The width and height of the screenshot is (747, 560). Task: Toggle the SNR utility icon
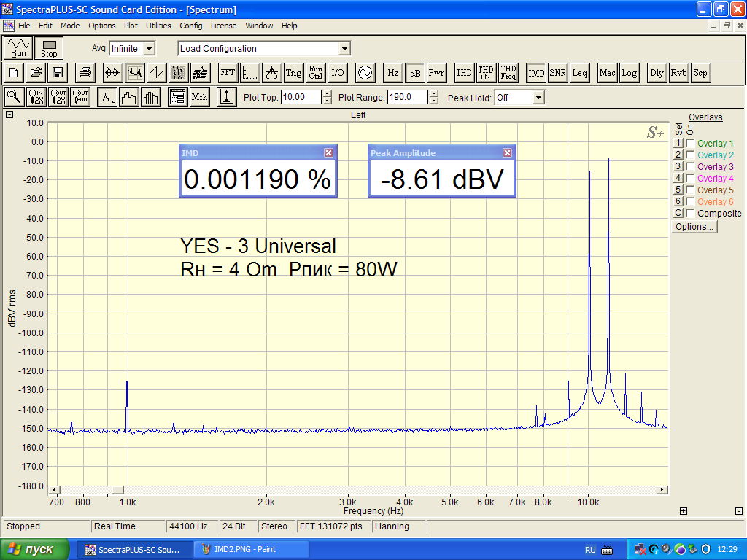tap(557, 72)
